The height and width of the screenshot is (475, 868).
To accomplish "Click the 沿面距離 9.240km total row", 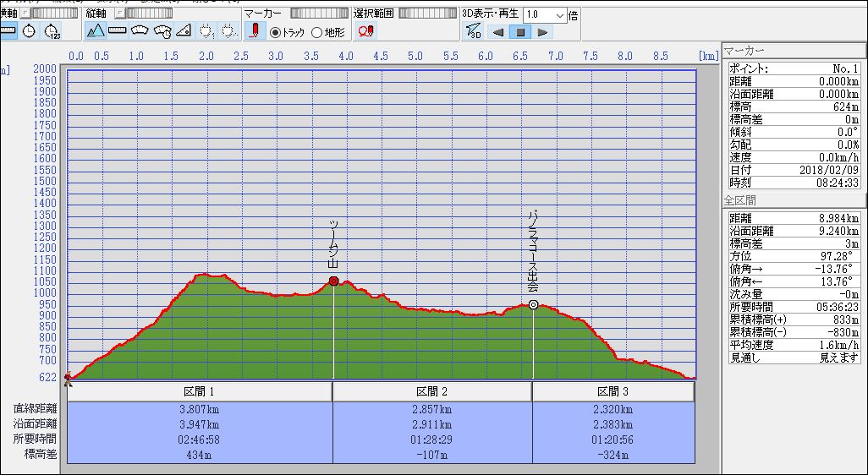I will coord(794,232).
